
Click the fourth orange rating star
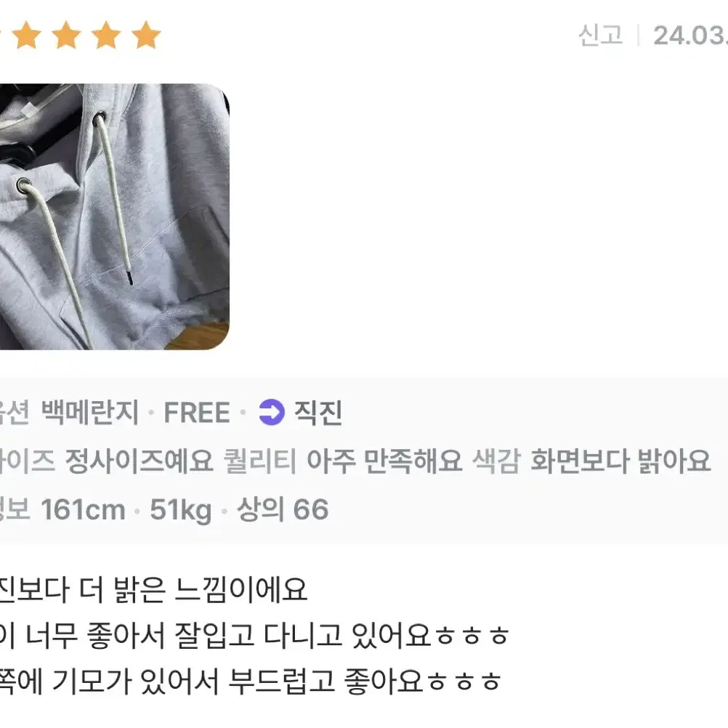click(x=106, y=35)
